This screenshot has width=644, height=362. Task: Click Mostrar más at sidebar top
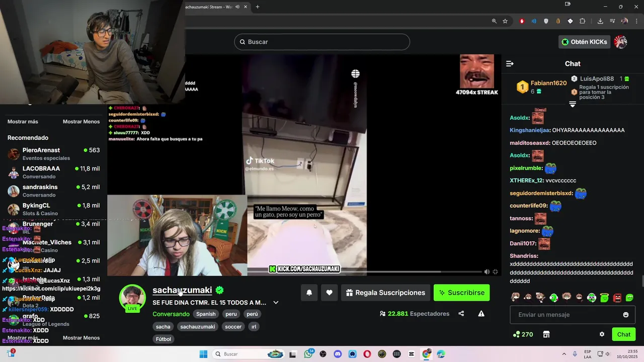pos(23,122)
